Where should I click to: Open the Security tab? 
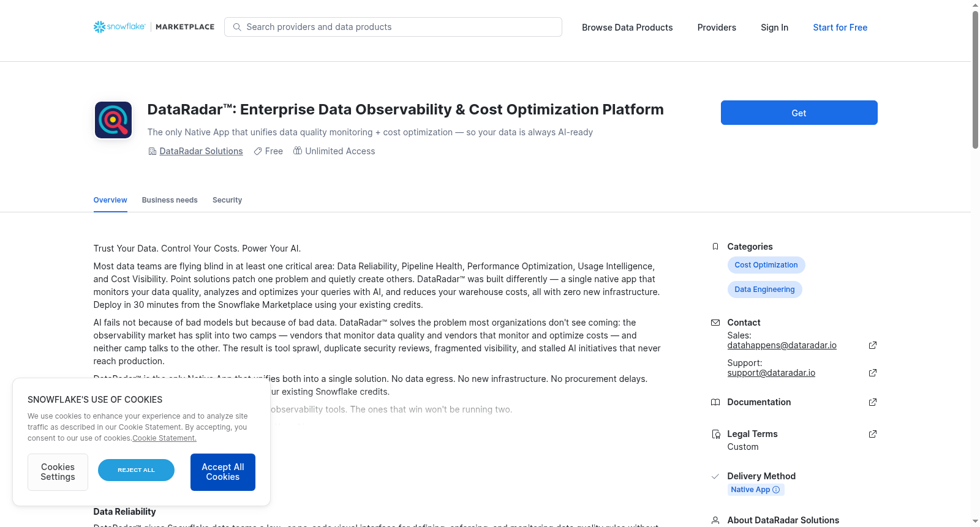(227, 200)
